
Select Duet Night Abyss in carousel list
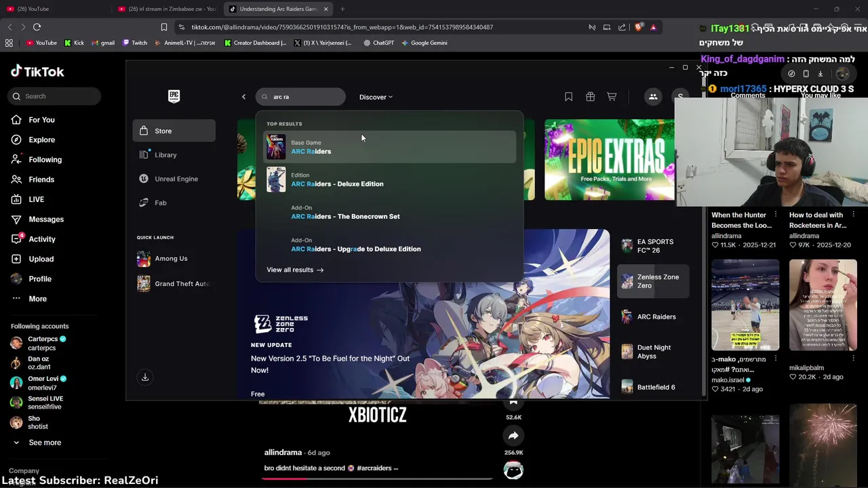tap(653, 352)
